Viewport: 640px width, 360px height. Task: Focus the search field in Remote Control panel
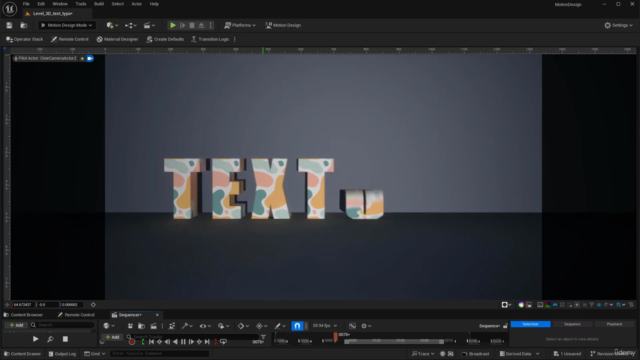pos(62,325)
